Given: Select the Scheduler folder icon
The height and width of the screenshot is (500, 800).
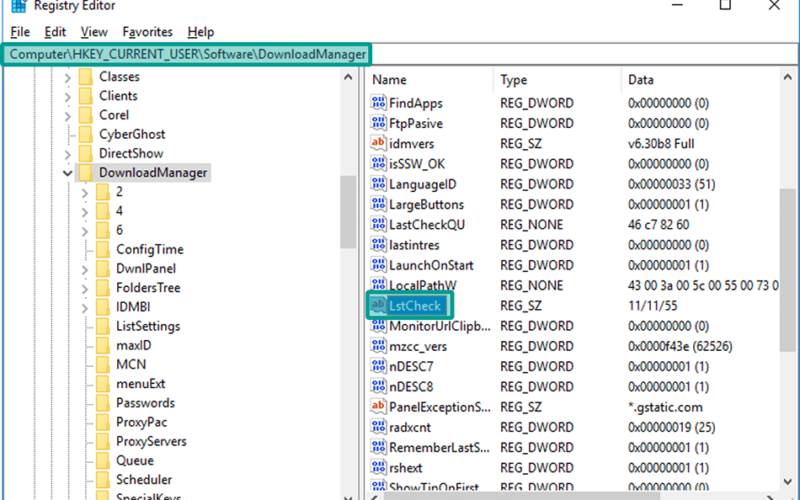Looking at the screenshot, I should point(103,480).
